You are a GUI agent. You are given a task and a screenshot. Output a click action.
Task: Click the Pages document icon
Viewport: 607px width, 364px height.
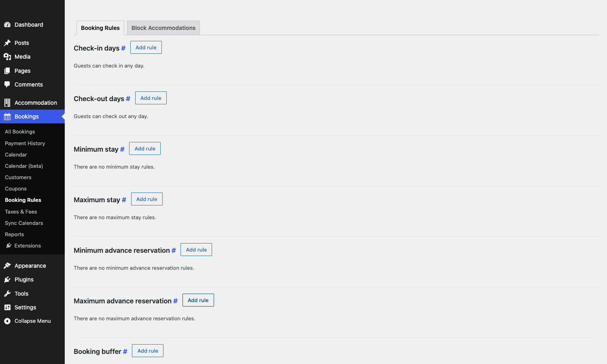click(7, 71)
